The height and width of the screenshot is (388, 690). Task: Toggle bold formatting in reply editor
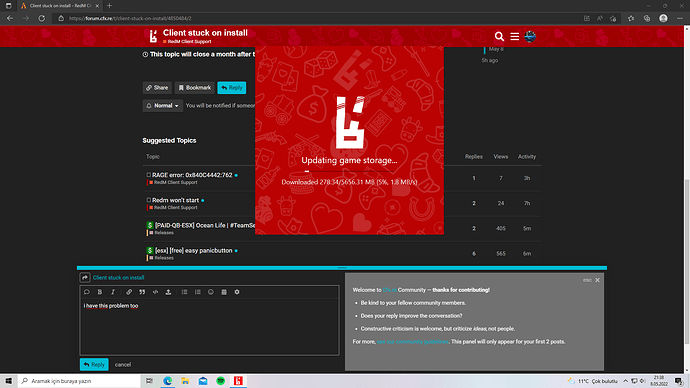click(x=100, y=292)
